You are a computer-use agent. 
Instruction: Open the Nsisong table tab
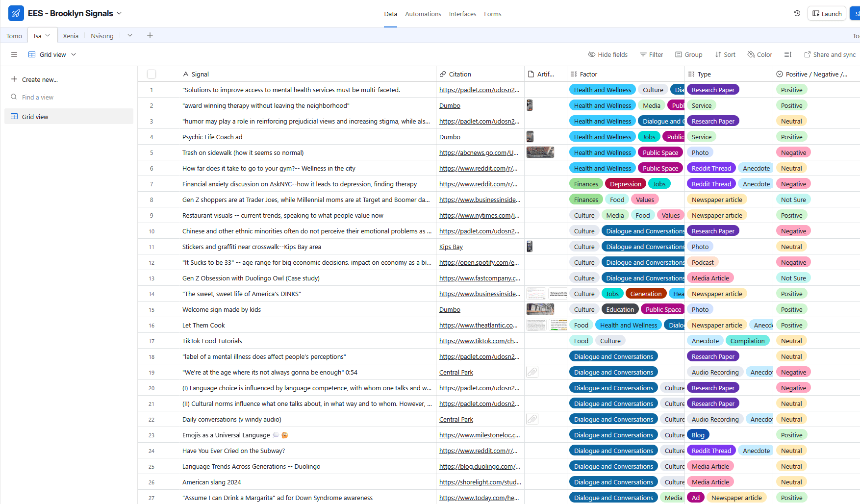(x=102, y=36)
